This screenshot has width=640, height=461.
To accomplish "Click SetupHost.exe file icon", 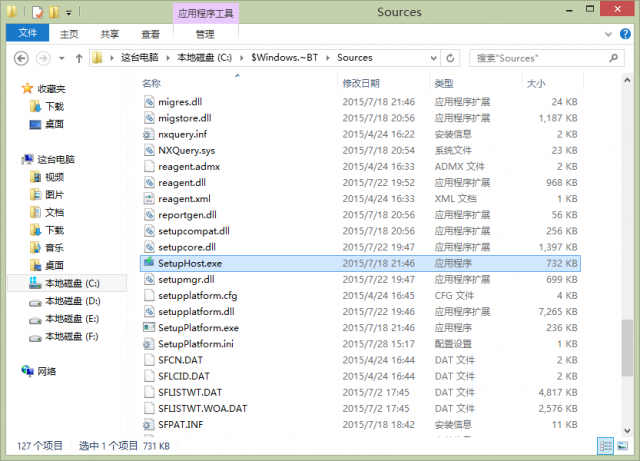I will tap(149, 263).
